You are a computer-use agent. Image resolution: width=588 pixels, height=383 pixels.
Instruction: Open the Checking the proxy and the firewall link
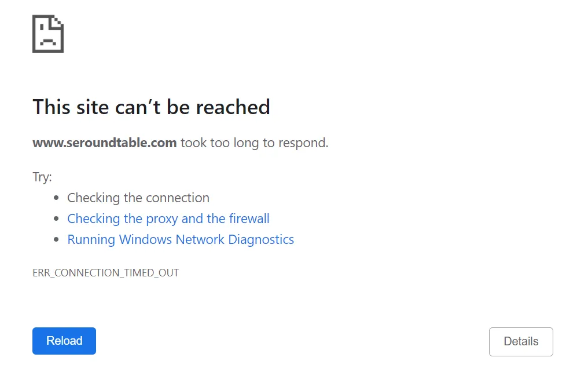pyautogui.click(x=168, y=219)
